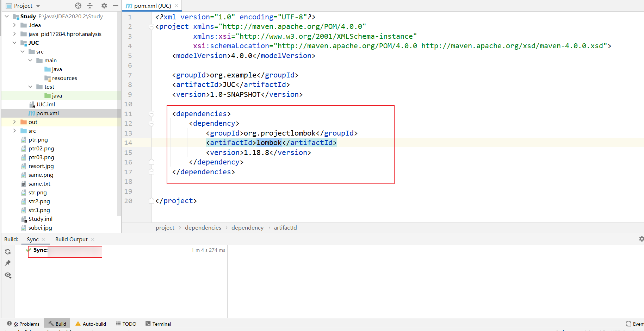The width and height of the screenshot is (644, 331).
Task: Click line number 14 in the gutter
Action: click(128, 143)
